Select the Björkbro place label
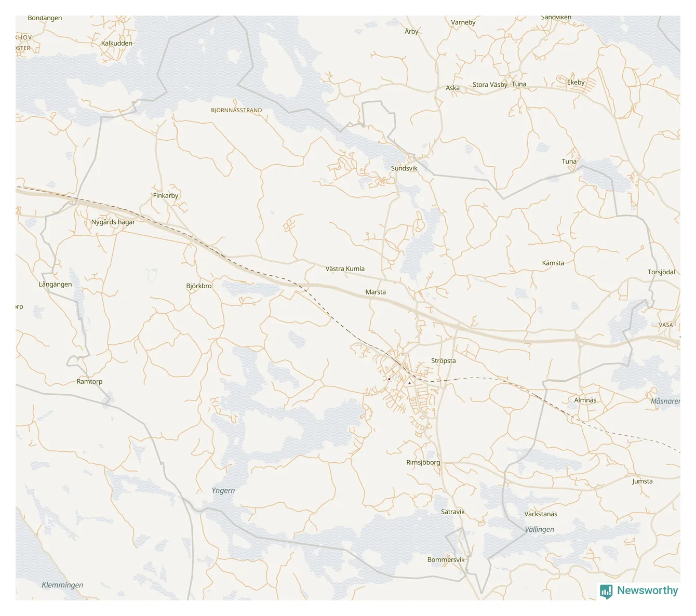Image resolution: width=696 pixels, height=616 pixels. click(199, 286)
